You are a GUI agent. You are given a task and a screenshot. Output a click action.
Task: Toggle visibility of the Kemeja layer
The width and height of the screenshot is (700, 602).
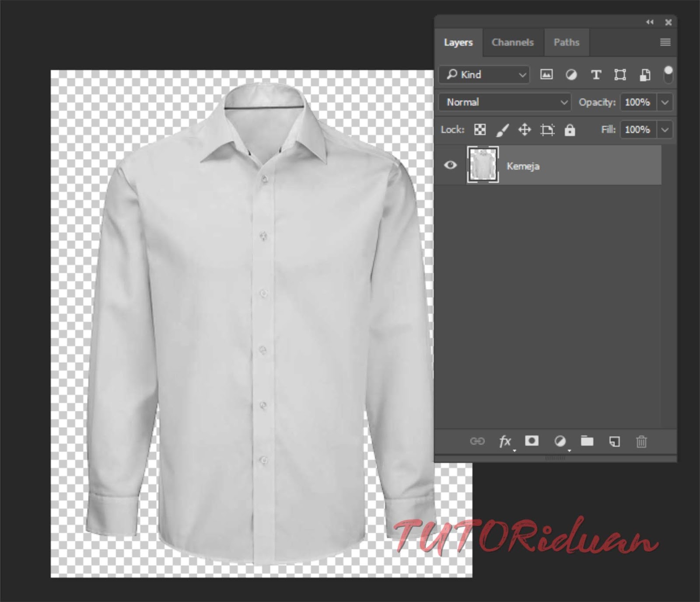point(450,165)
